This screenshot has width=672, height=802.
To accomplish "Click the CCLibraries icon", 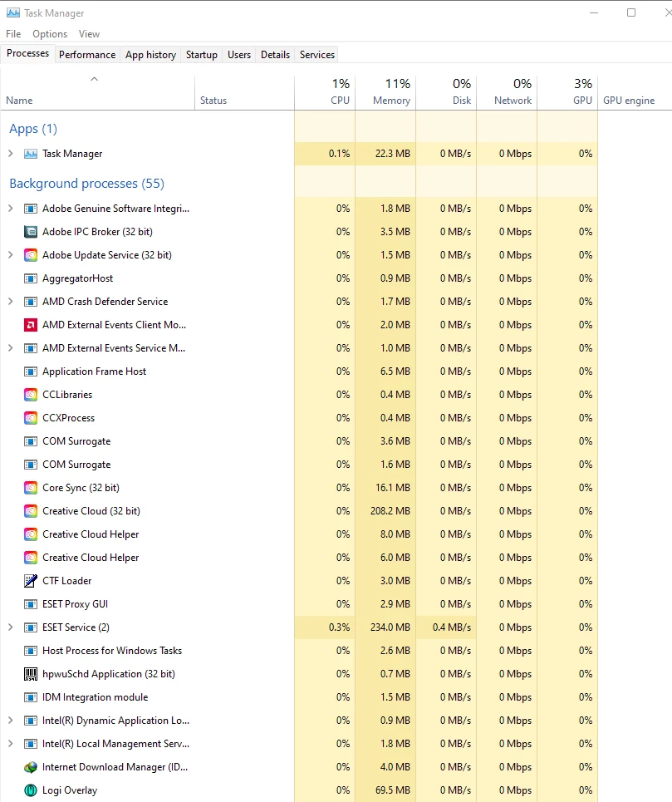I will pyautogui.click(x=31, y=395).
